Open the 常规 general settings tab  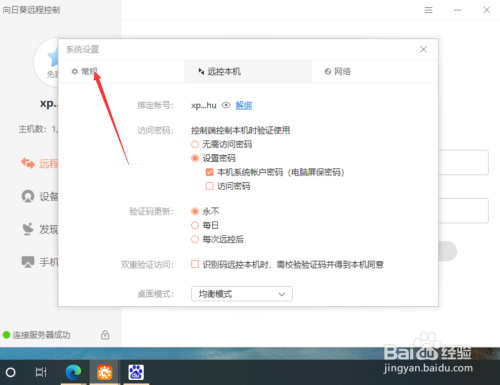pyautogui.click(x=121, y=71)
